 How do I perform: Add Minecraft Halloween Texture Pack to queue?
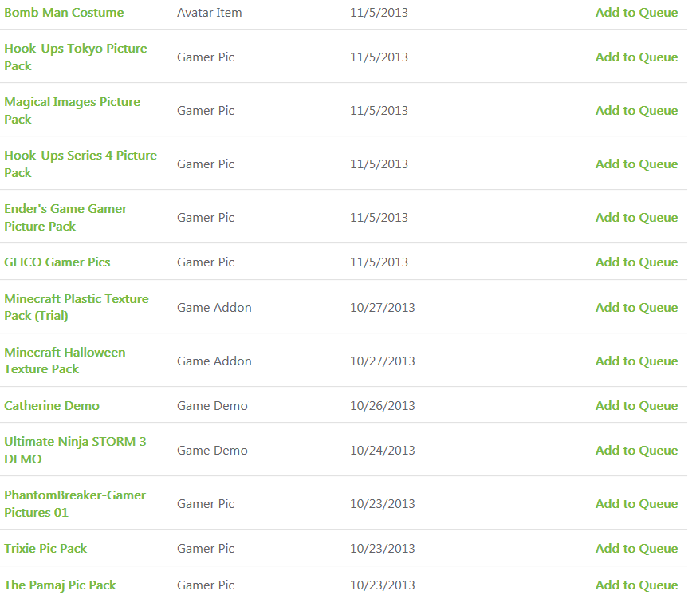(636, 361)
